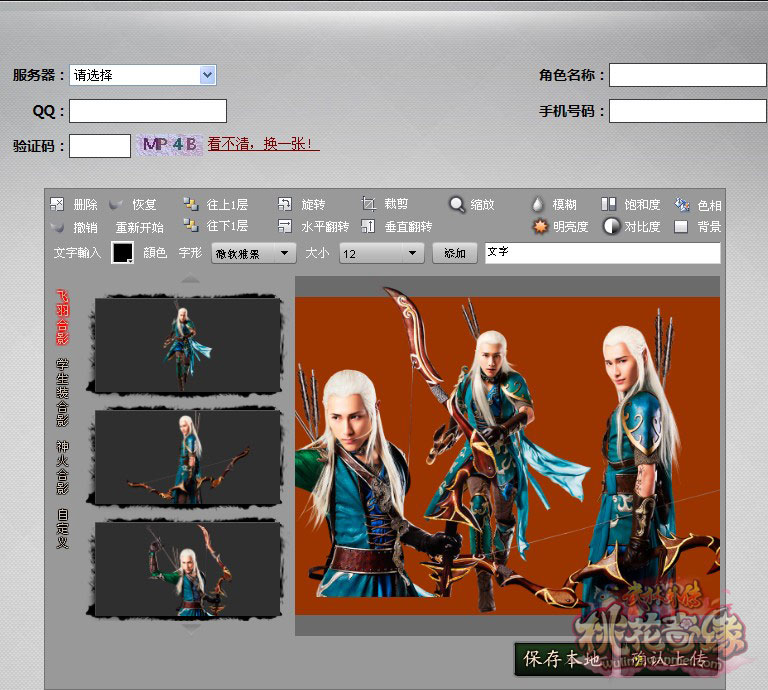Click the down arrow below thumbnails
The image size is (768, 690).
[190, 627]
